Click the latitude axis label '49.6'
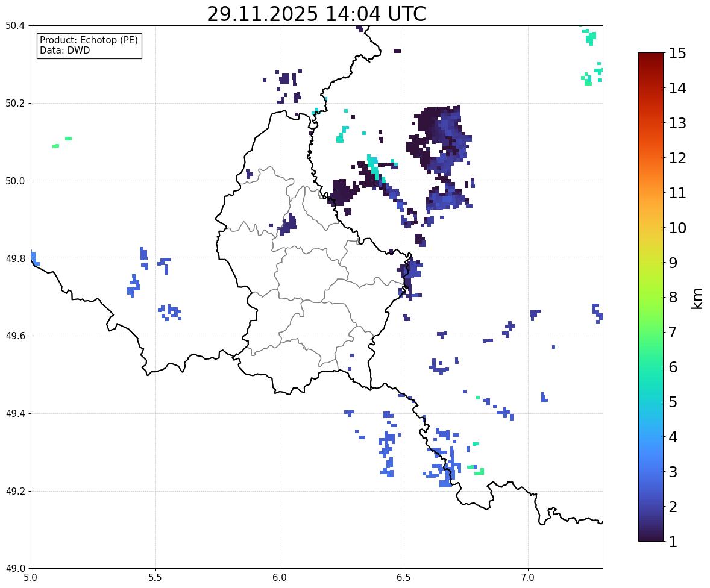 point(16,336)
